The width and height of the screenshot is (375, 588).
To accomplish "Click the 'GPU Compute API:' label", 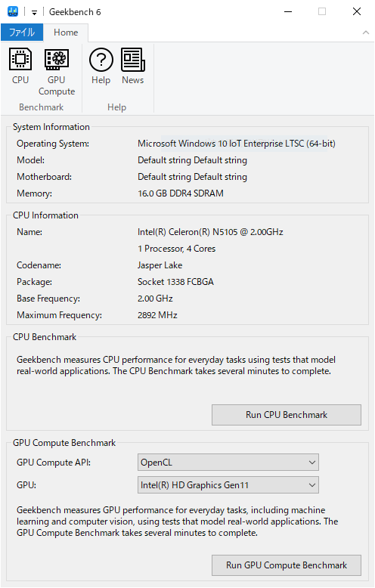I will (x=54, y=463).
